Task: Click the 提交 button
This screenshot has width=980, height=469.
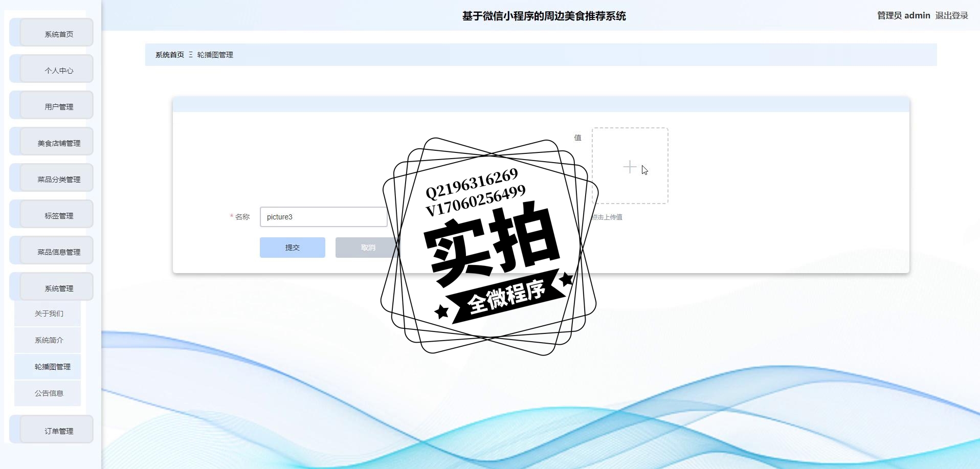Action: click(293, 248)
